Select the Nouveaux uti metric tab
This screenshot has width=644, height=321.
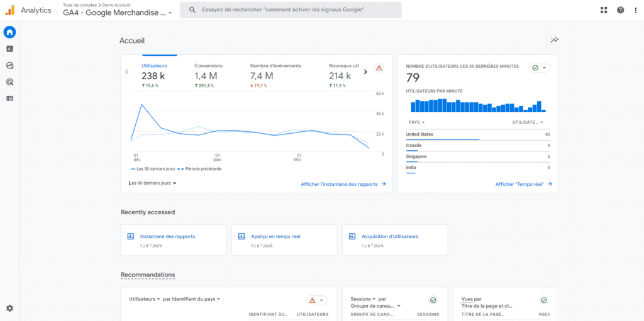[x=344, y=76]
